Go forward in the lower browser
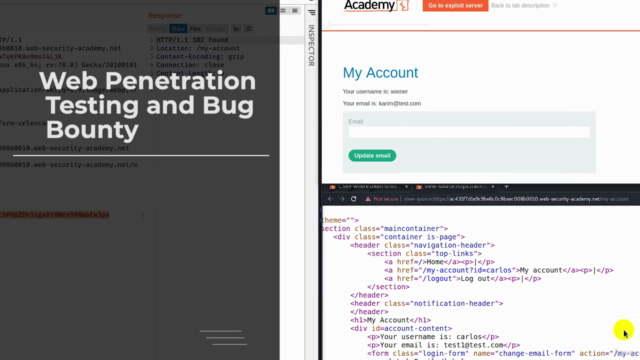Image resolution: width=640 pixels, height=360 pixels. (342, 199)
